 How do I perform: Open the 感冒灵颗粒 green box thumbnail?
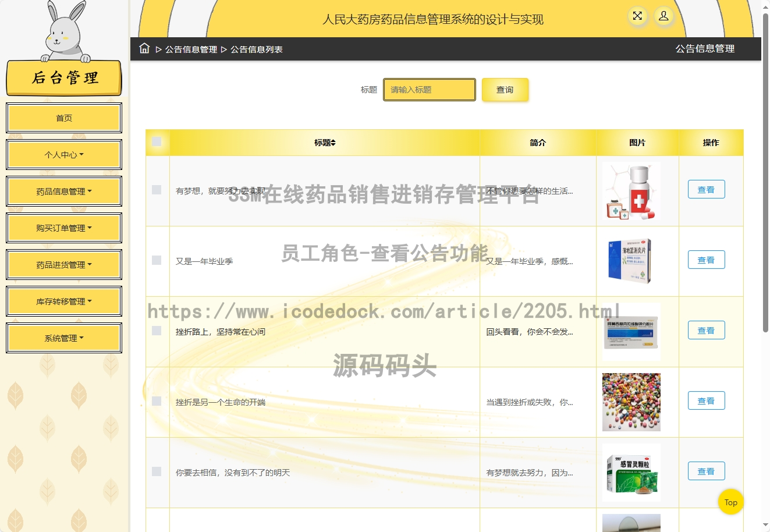point(631,473)
